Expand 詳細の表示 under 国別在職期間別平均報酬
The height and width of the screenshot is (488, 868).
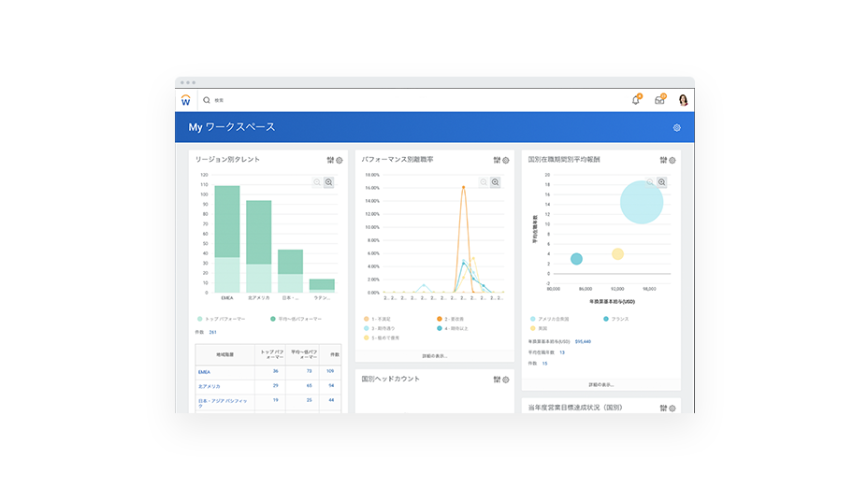(600, 384)
